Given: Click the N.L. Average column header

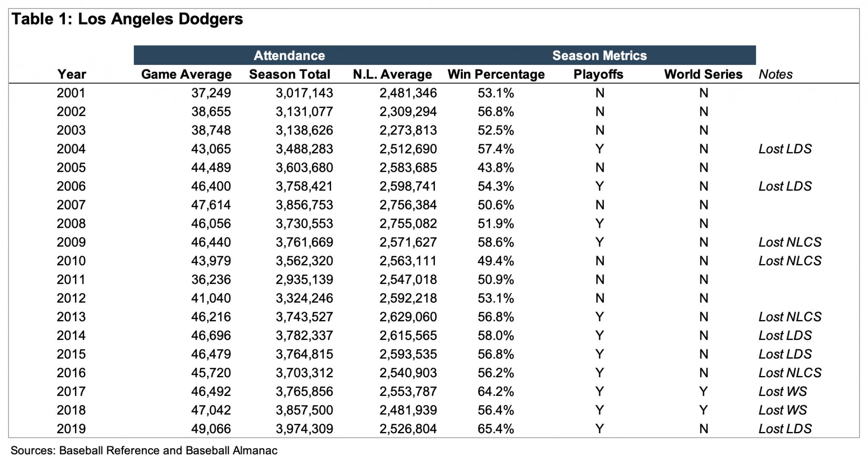Looking at the screenshot, I should tap(392, 74).
